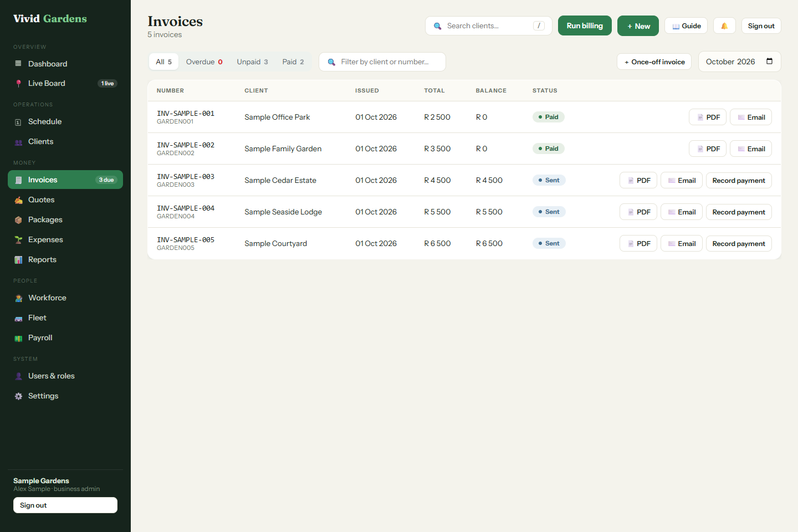
Task: Click Sign out in sidebar footer
Action: (x=65, y=505)
